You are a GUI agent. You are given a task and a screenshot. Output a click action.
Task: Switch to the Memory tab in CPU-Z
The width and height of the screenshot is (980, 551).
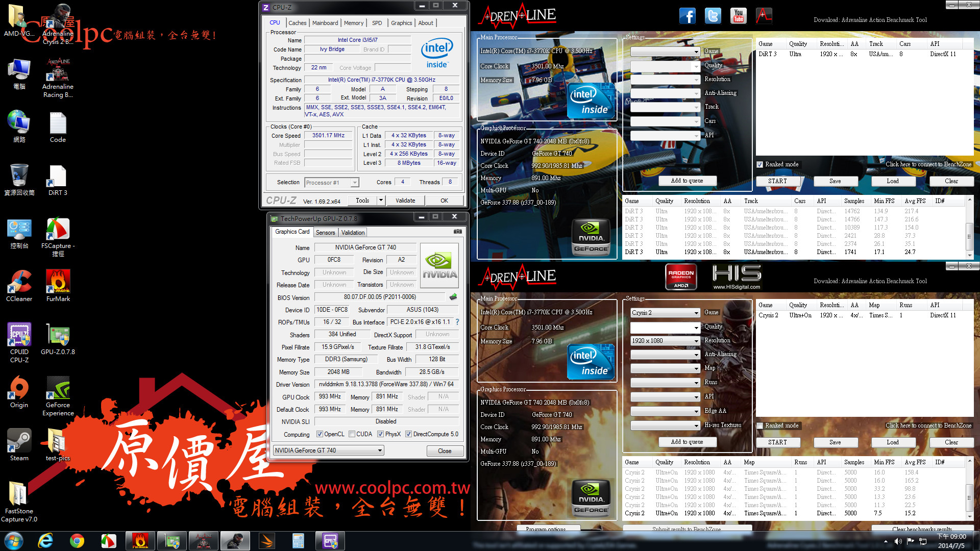354,23
